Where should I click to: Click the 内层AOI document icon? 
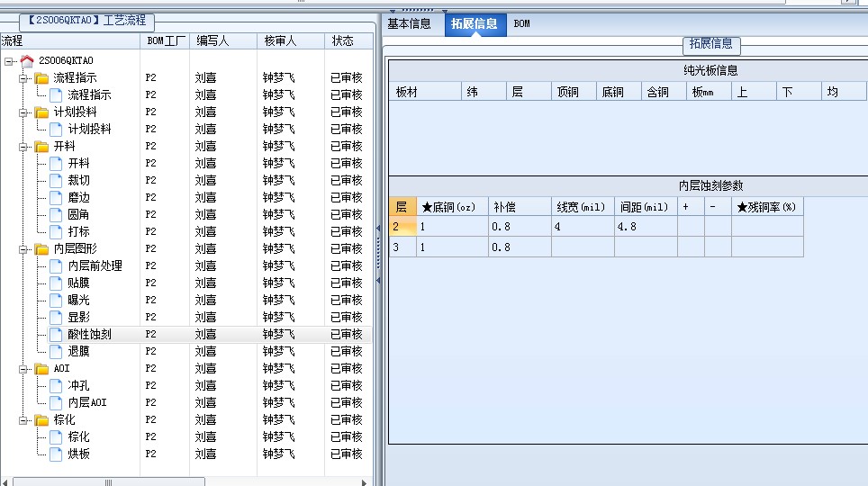click(x=56, y=403)
